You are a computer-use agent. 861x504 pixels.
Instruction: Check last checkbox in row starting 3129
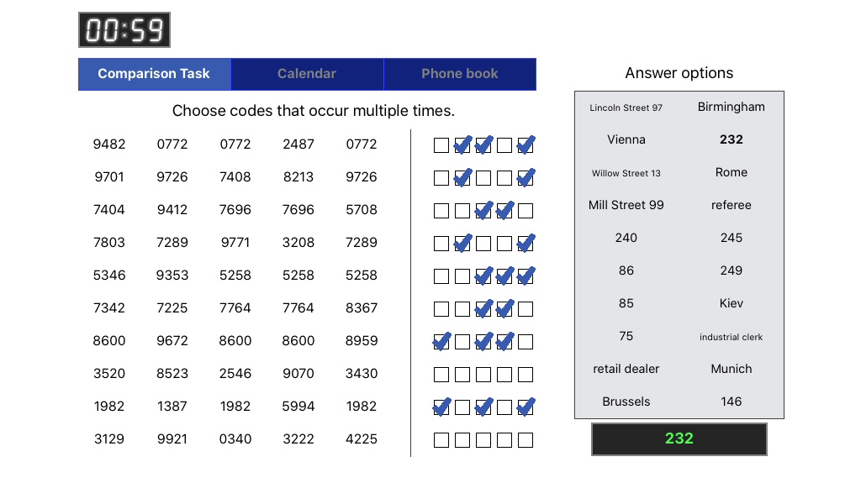coord(526,440)
